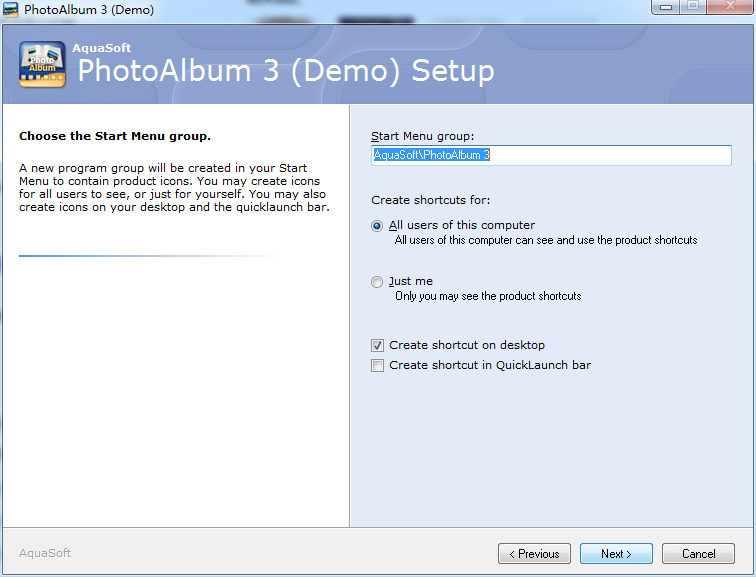756x577 pixels.
Task: Close the setup window
Action: [x=730, y=7]
